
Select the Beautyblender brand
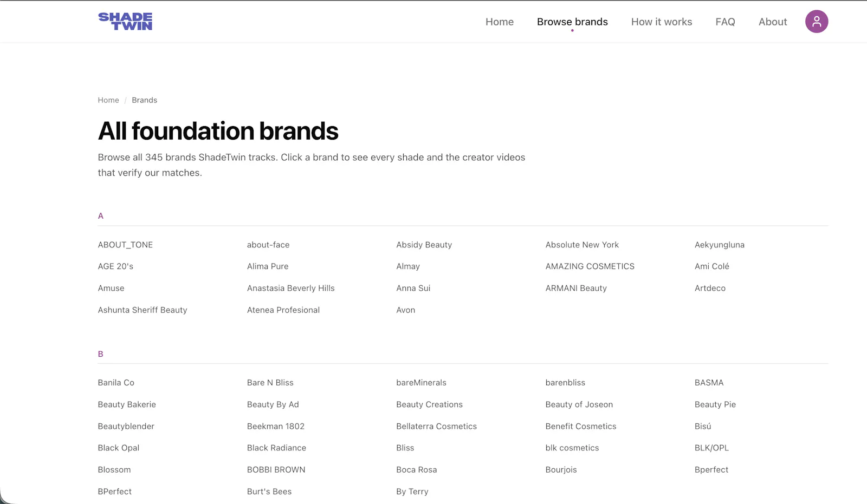tap(126, 426)
